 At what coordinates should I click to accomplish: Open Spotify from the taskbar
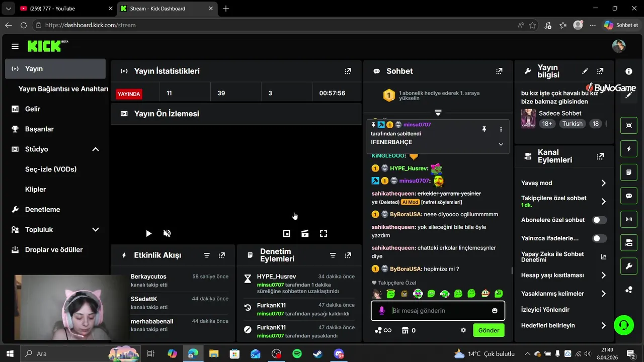[297, 354]
